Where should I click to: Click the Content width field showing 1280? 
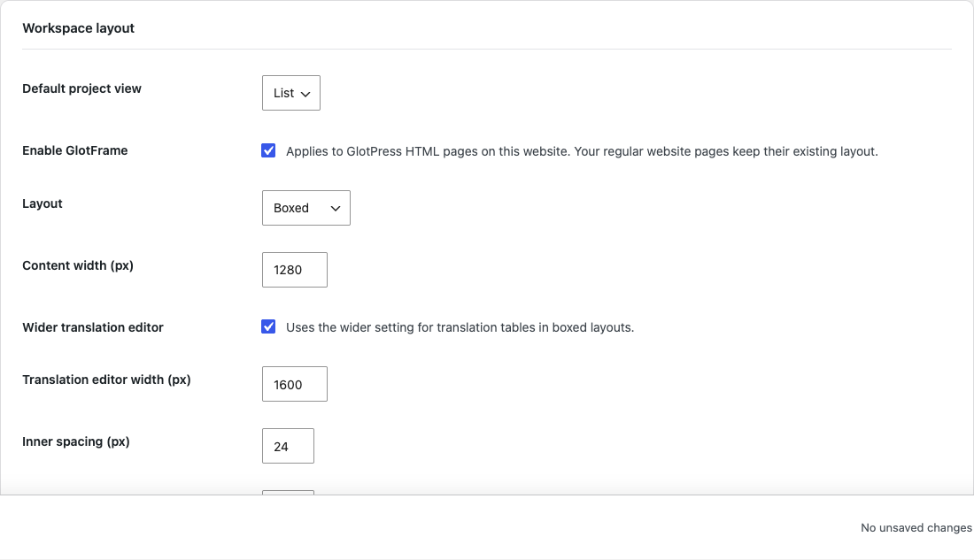[x=295, y=270]
